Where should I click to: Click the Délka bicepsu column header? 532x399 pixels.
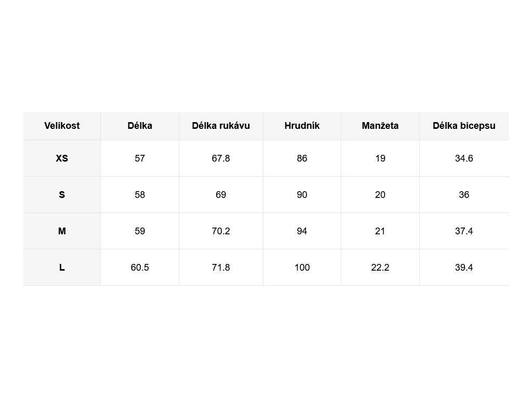(x=464, y=126)
